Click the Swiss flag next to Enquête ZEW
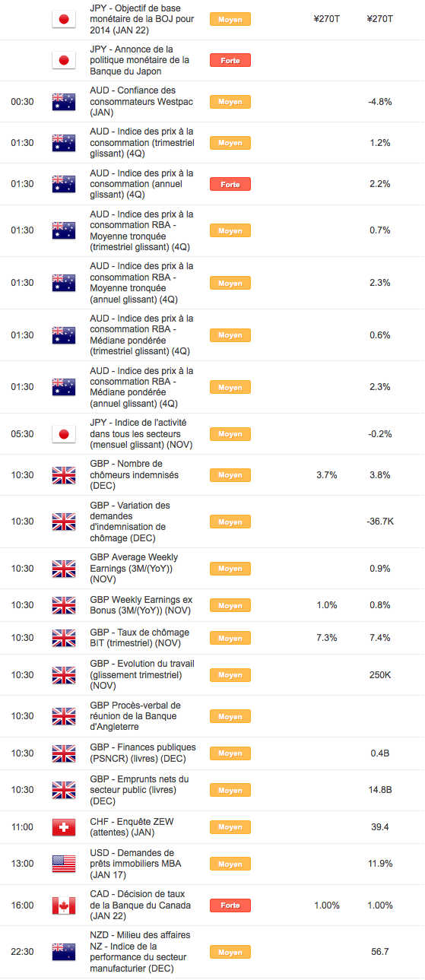The image size is (425, 980). pyautogui.click(x=63, y=826)
